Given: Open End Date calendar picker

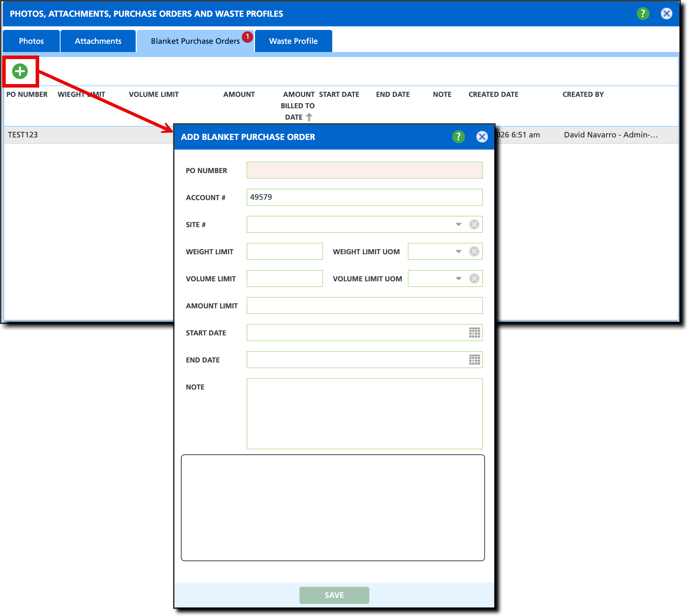Looking at the screenshot, I should tap(474, 360).
